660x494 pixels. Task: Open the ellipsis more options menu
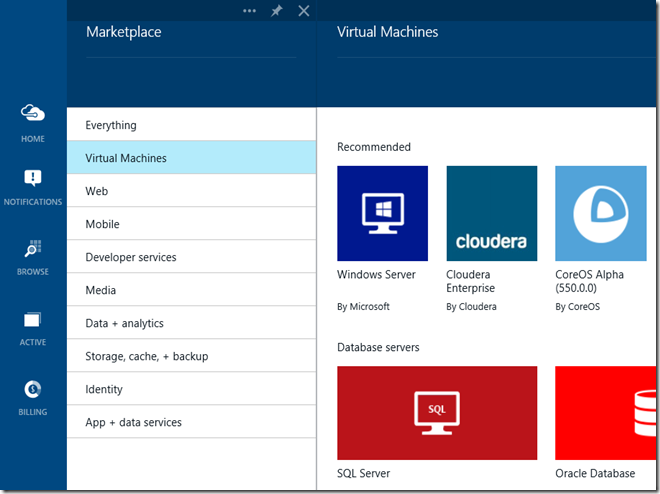250,11
